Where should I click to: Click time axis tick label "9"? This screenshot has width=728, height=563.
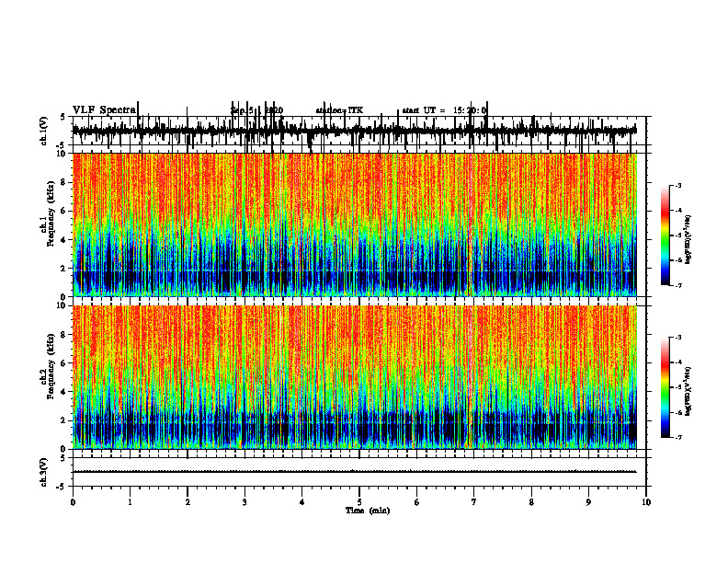(588, 502)
